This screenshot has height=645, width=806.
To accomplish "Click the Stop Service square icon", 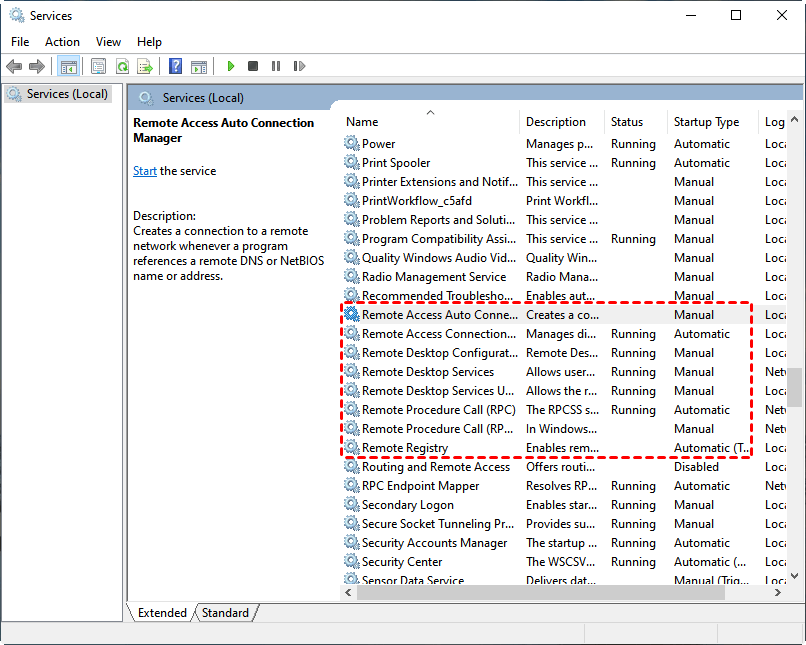I will point(253,67).
